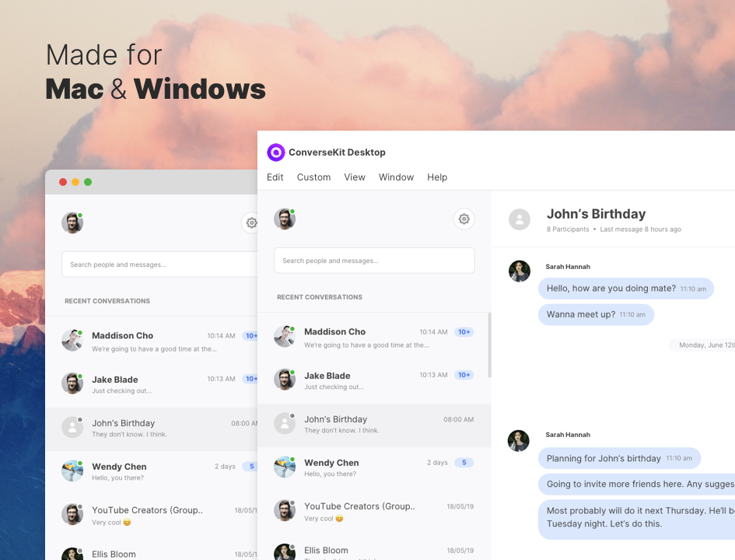Click the 10+ unread badge on Maddison Cho
This screenshot has height=560, width=735.
pyautogui.click(x=464, y=331)
